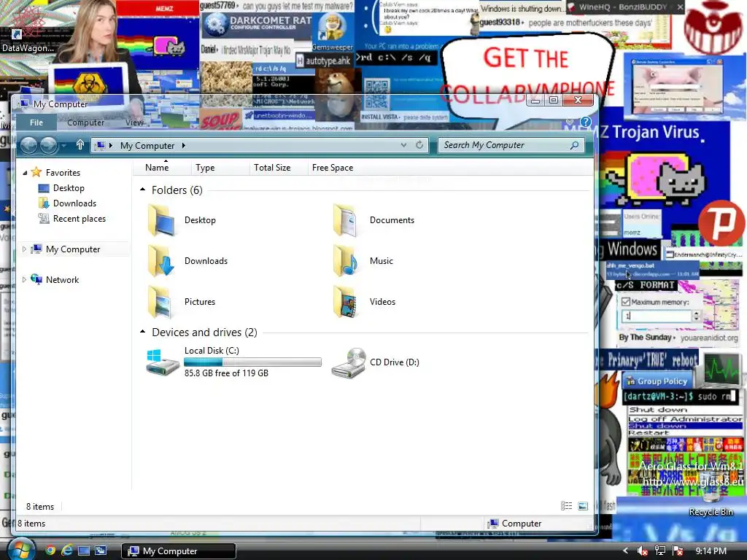Select Downloads under Favorites
The width and height of the screenshot is (747, 560).
click(74, 203)
